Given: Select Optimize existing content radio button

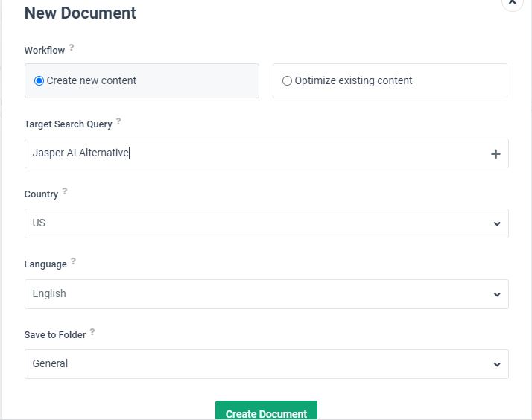Looking at the screenshot, I should [x=287, y=81].
